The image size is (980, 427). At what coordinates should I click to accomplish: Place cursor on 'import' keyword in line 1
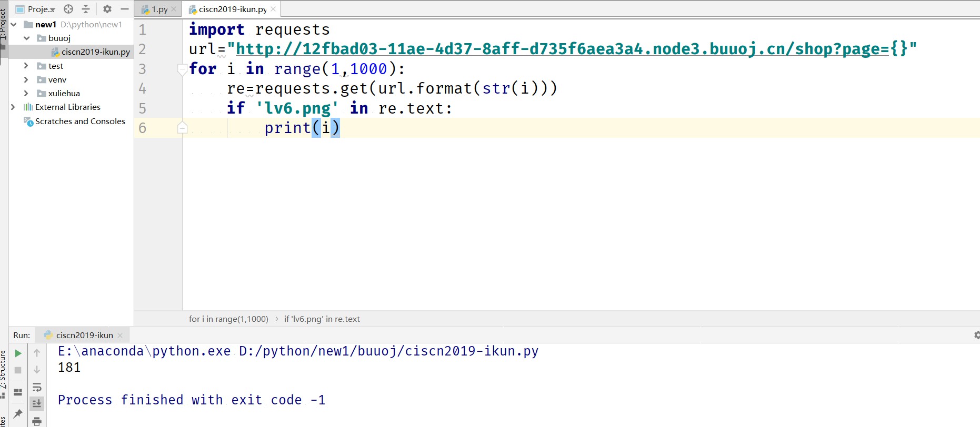coord(217,29)
